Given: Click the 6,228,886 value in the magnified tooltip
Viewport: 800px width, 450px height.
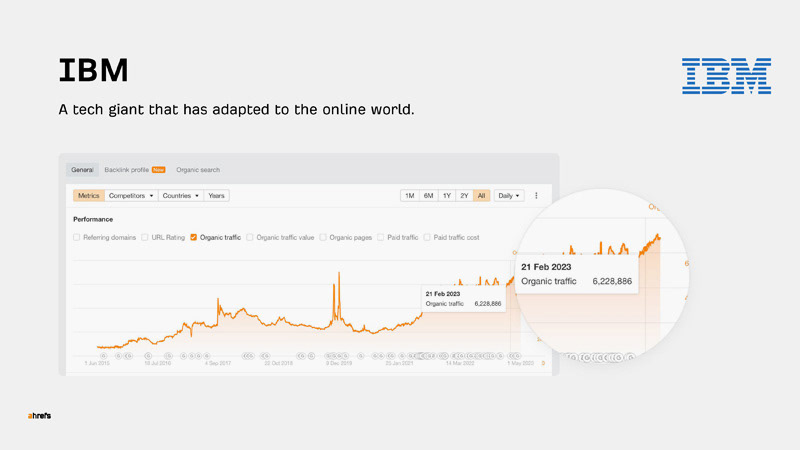Looking at the screenshot, I should 612,281.
